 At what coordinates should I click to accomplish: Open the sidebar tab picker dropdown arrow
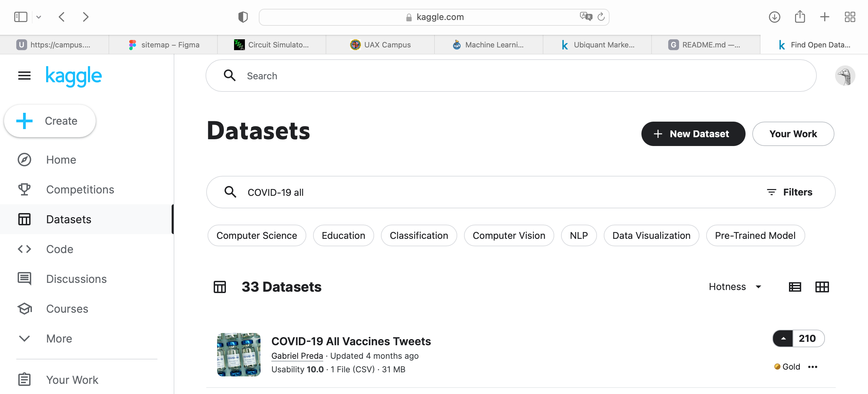[x=39, y=17]
